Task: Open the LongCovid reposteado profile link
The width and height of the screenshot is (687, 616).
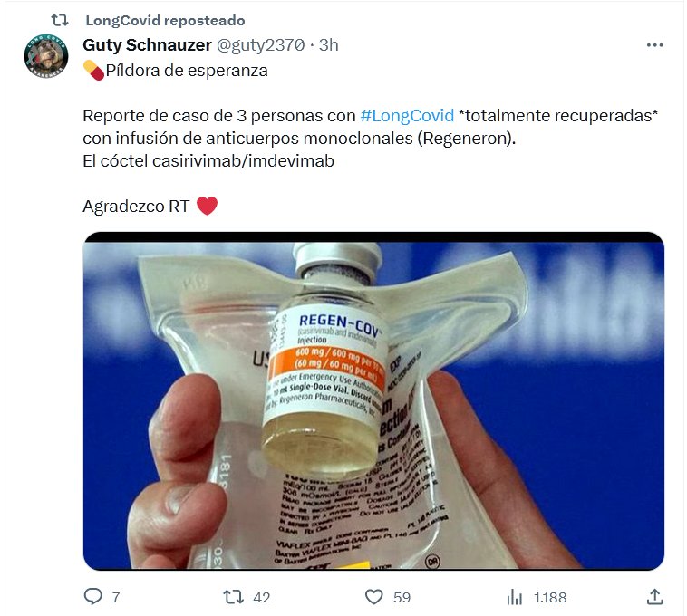Action: pyautogui.click(x=165, y=20)
